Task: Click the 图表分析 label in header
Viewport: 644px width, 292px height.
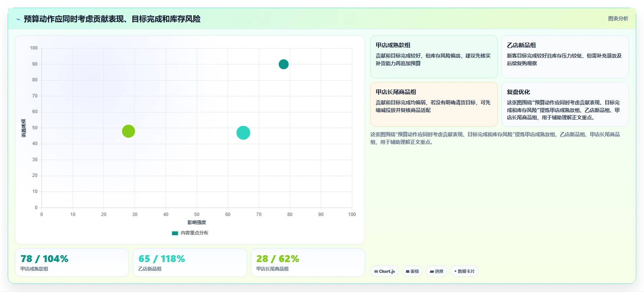Action: coord(618,18)
